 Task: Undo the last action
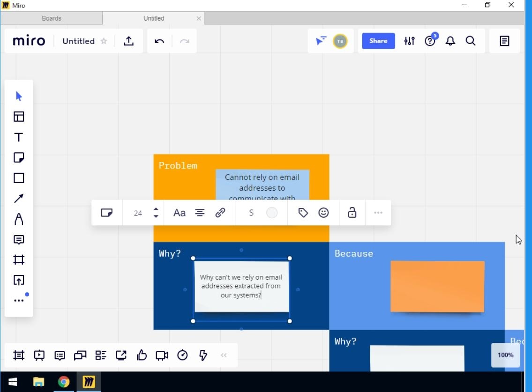tap(159, 41)
